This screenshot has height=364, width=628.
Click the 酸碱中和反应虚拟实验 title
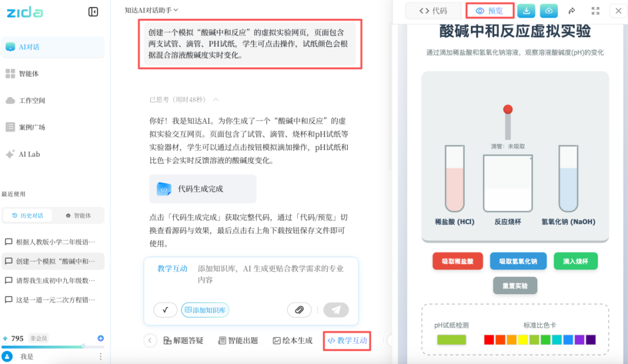(x=515, y=31)
